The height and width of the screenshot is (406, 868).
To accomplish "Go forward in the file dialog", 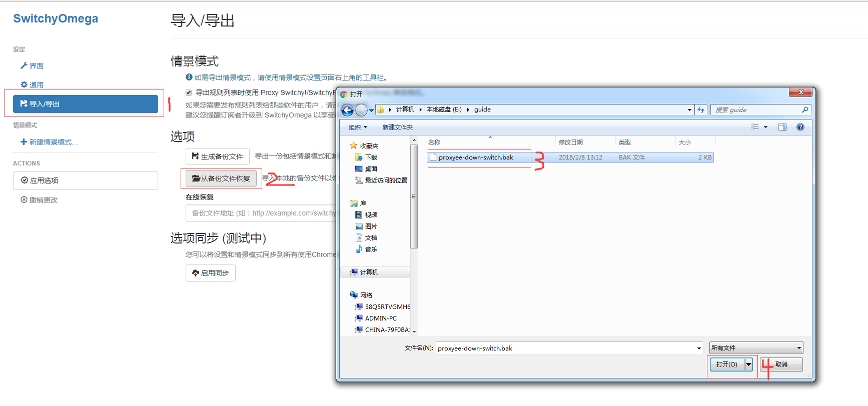I will pos(361,110).
